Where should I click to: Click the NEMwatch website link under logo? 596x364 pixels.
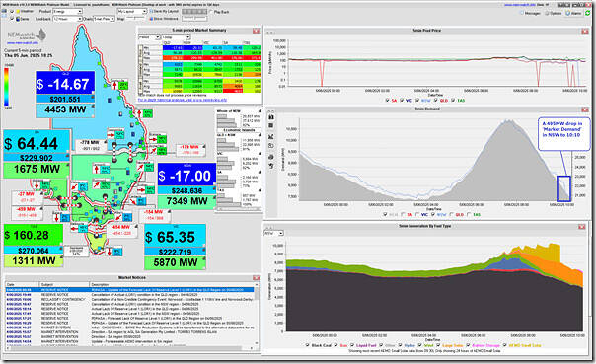click(23, 43)
